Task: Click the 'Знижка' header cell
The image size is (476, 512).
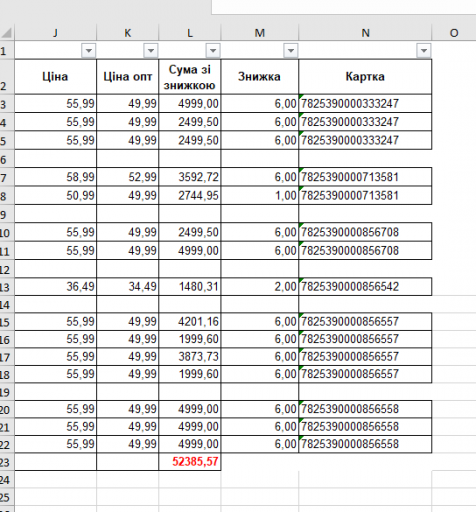Action: (x=260, y=77)
